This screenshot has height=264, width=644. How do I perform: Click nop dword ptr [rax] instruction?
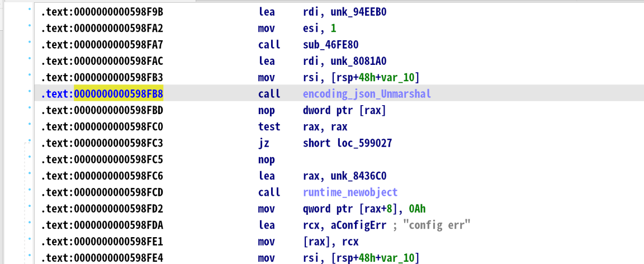pos(322,110)
